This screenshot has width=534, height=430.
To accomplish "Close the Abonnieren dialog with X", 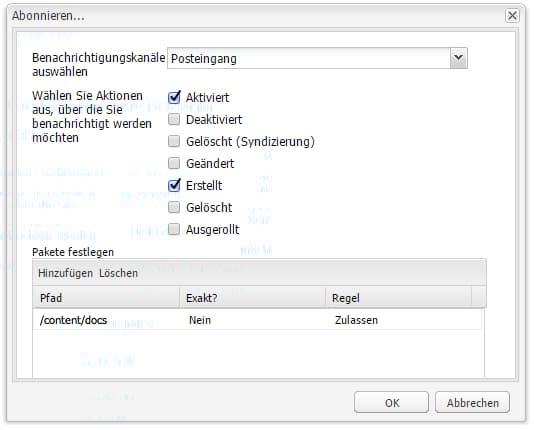I will 512,16.
